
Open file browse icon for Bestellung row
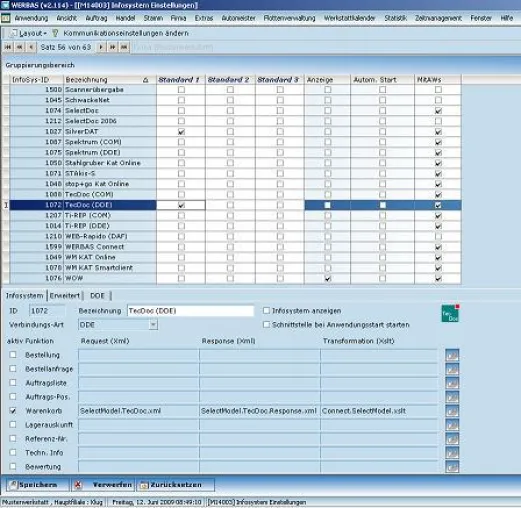(x=452, y=355)
